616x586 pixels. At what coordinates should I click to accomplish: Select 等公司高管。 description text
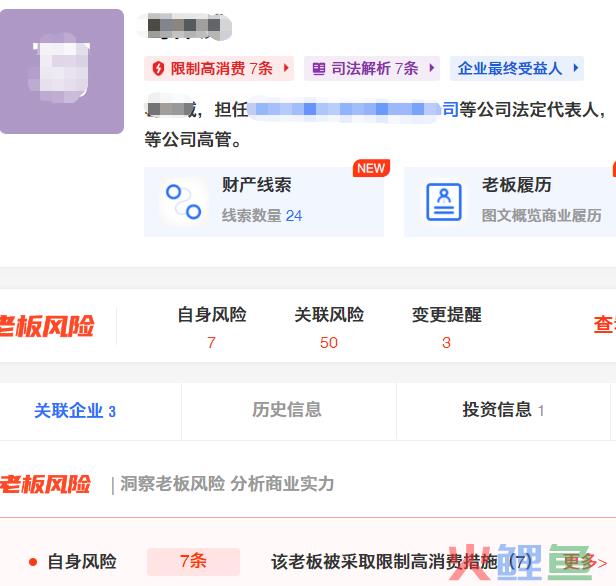[193, 140]
